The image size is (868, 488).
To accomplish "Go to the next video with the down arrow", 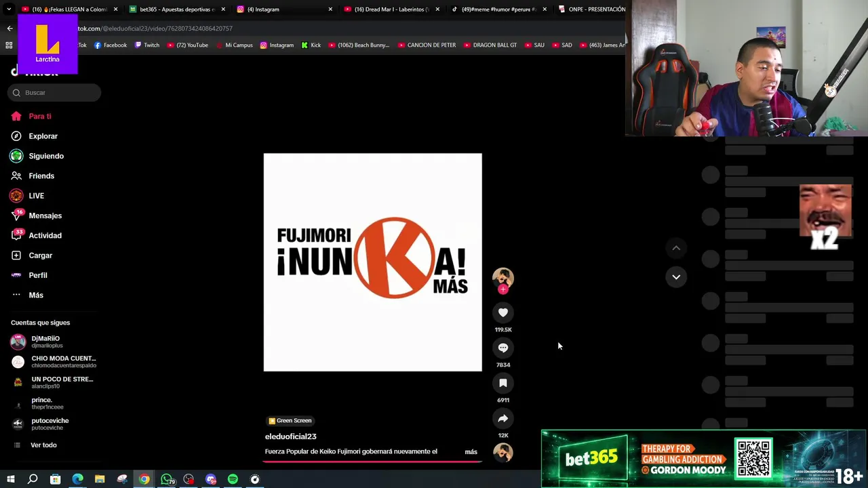I will (x=676, y=277).
